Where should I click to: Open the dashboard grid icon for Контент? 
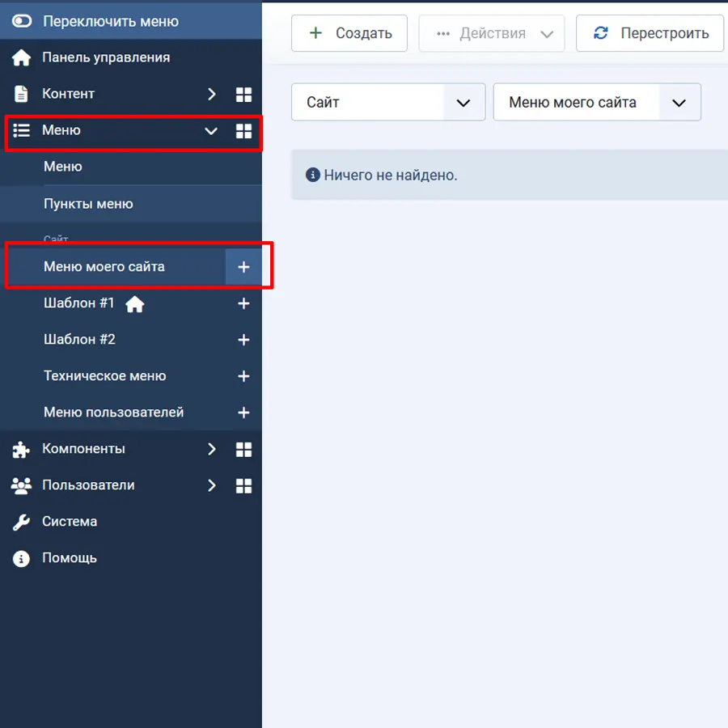pyautogui.click(x=243, y=95)
